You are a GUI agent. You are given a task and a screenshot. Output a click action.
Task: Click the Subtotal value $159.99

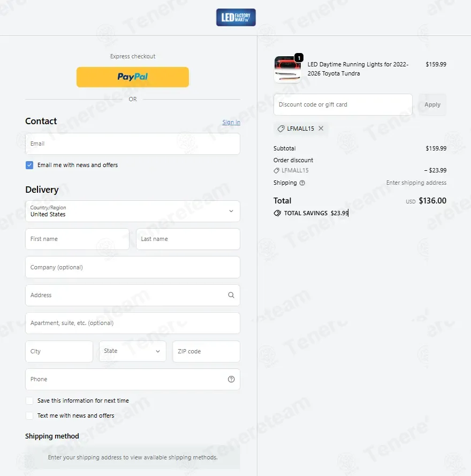click(x=436, y=148)
